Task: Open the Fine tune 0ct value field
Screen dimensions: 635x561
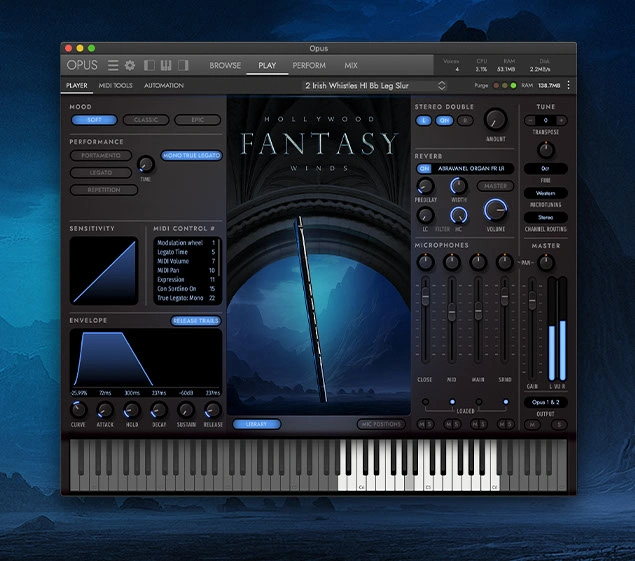Action: 546,169
